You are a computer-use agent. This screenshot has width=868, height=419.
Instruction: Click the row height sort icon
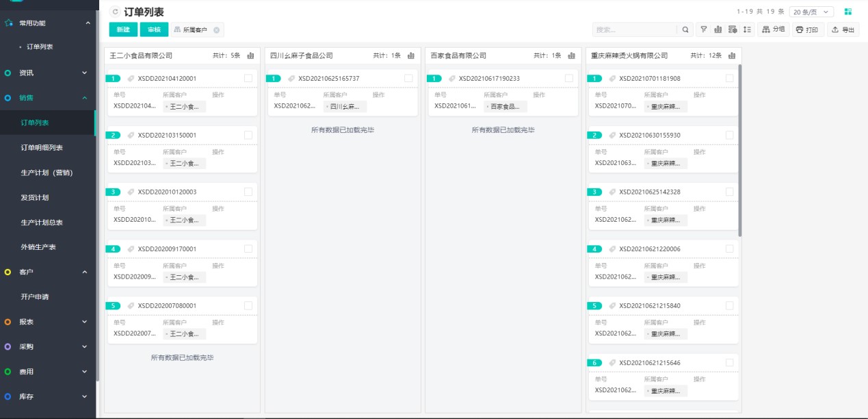pos(747,30)
